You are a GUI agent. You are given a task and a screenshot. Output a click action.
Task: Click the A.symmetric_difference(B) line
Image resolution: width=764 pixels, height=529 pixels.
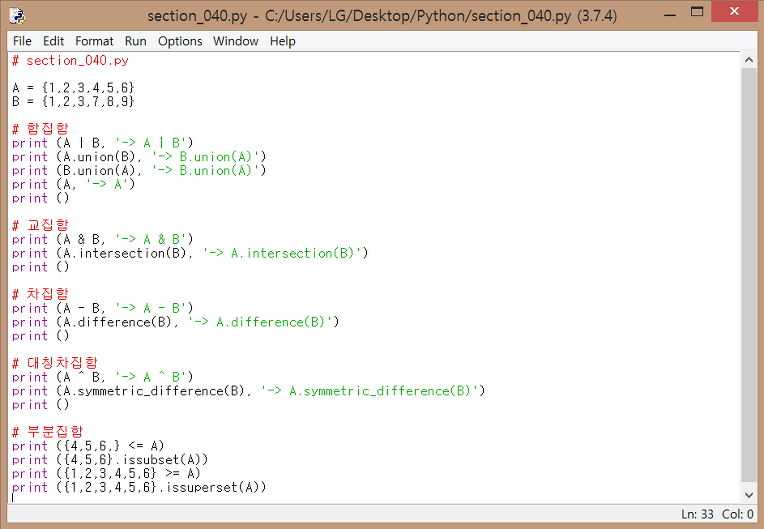coord(248,391)
